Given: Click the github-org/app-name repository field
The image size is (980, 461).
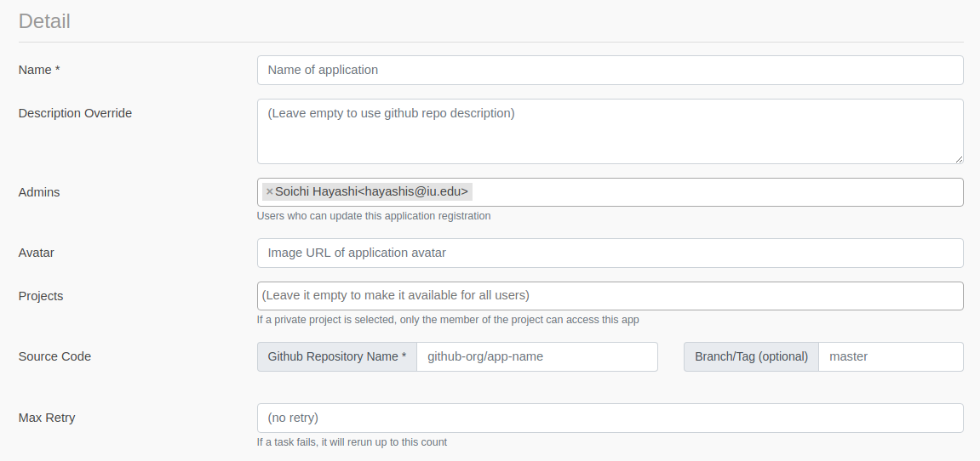Looking at the screenshot, I should 537,356.
